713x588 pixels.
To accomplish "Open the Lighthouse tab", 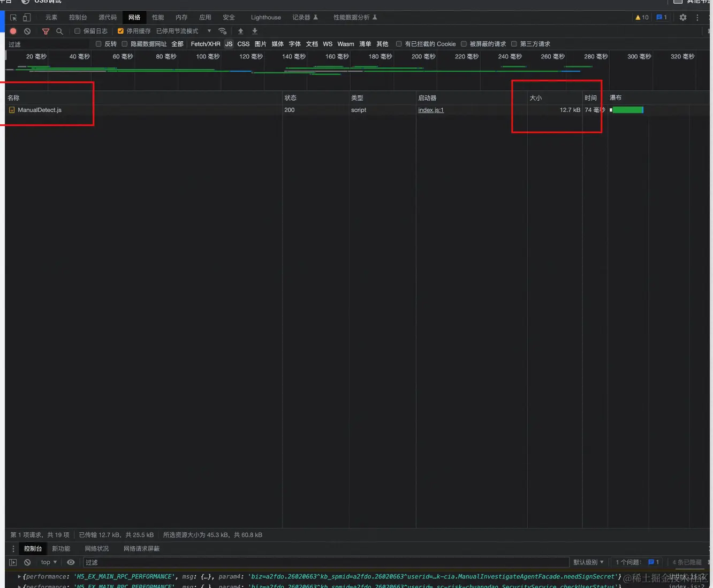I will pyautogui.click(x=266, y=18).
